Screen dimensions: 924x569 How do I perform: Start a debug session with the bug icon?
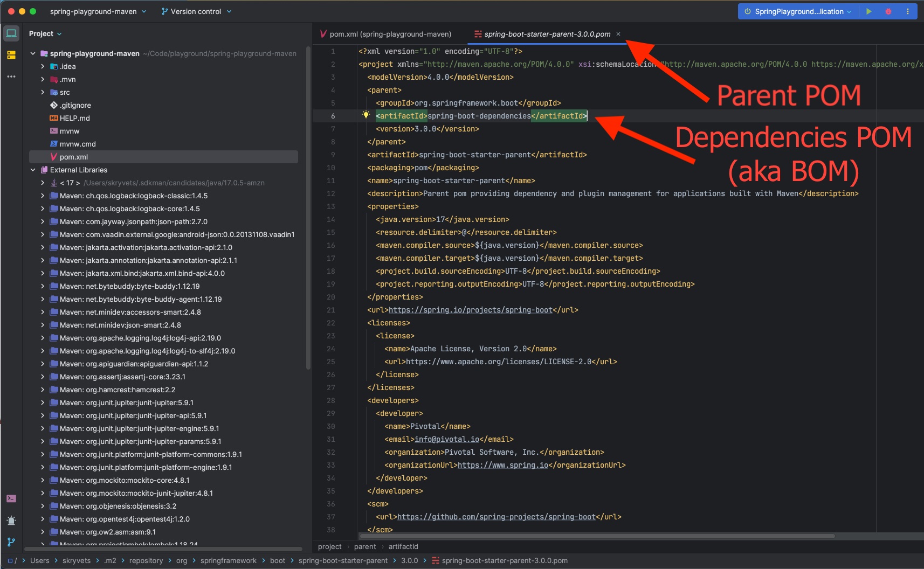pyautogui.click(x=888, y=11)
